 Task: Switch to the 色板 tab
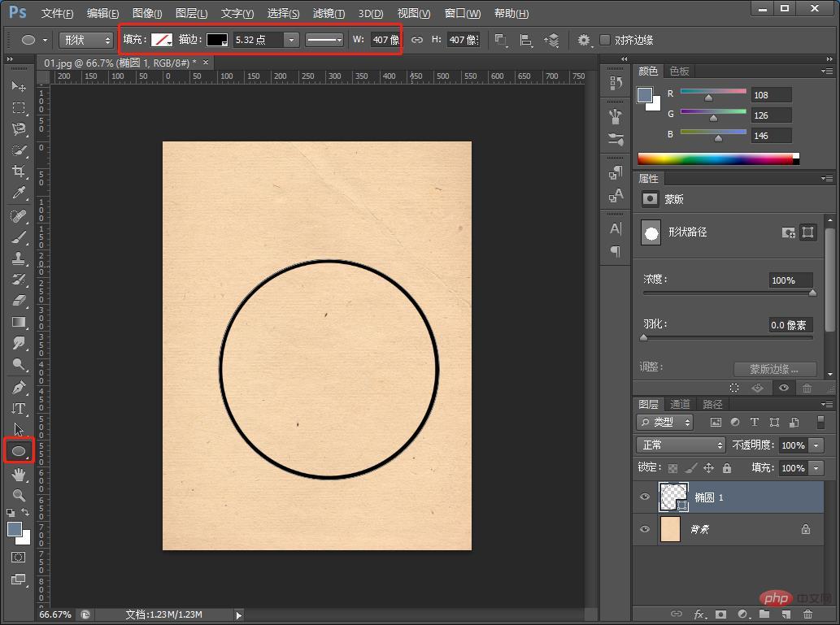(679, 72)
